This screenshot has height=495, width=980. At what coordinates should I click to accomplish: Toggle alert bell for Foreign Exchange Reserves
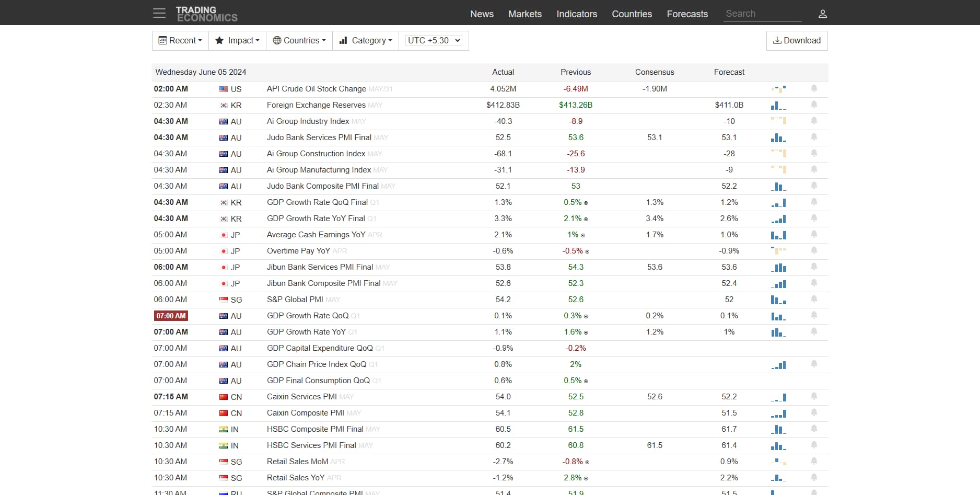[x=814, y=105]
